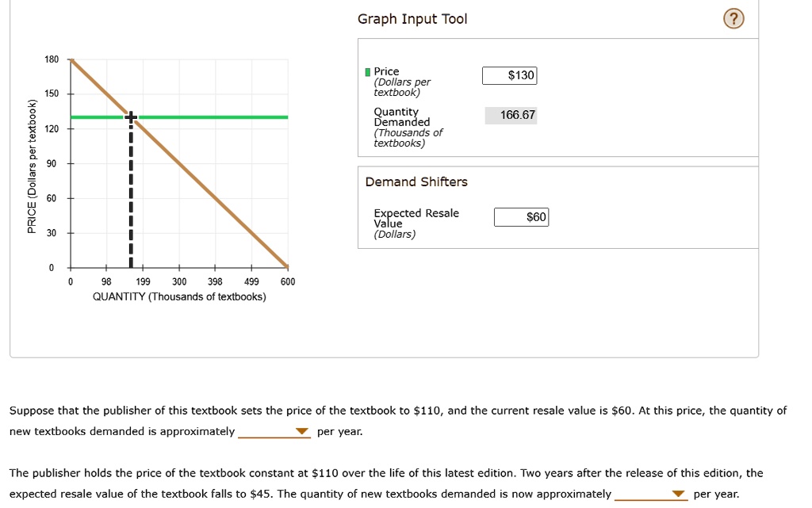The width and height of the screenshot is (812, 508).
Task: Select the Price input showing $130
Action: pos(510,75)
